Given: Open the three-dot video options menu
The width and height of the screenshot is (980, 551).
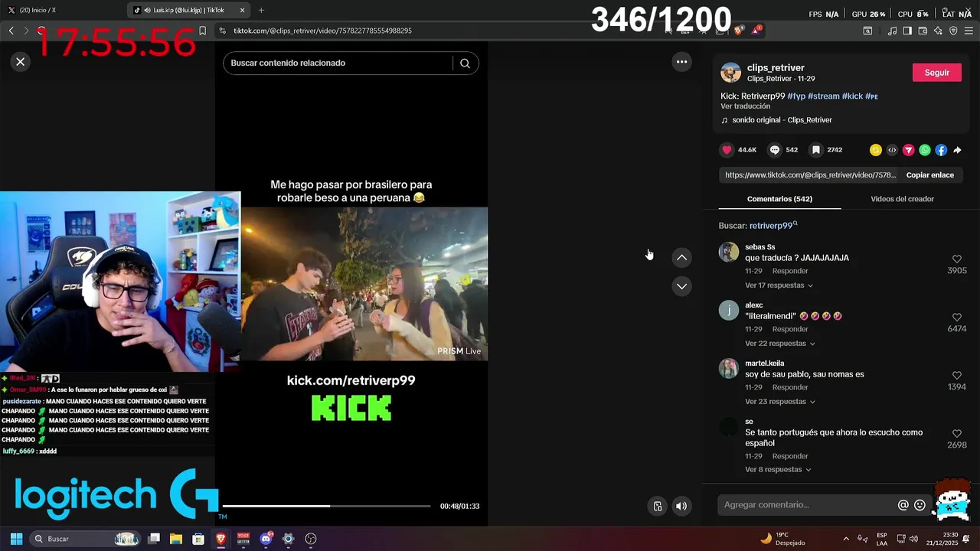Looking at the screenshot, I should pos(681,62).
